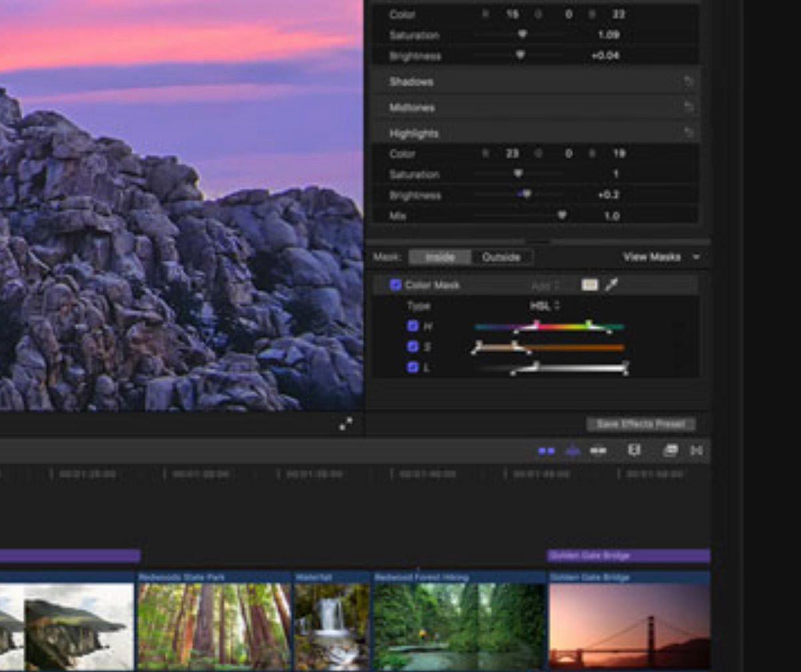Reset the Shadows section with its arrow
This screenshot has height=672, width=801.
pyautogui.click(x=689, y=82)
